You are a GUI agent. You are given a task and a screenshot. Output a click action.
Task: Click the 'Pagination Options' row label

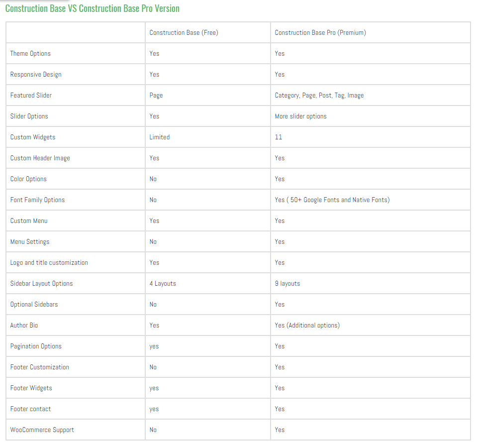coord(35,346)
